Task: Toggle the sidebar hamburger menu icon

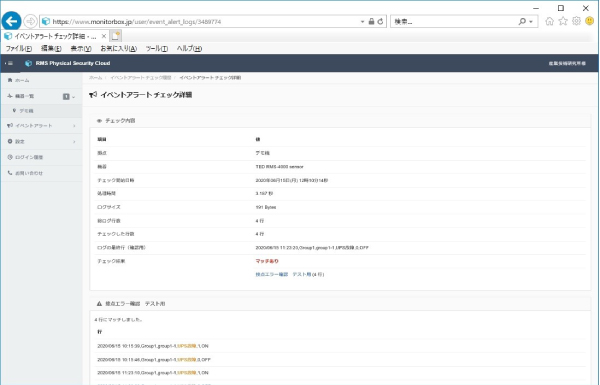Action: (10, 63)
